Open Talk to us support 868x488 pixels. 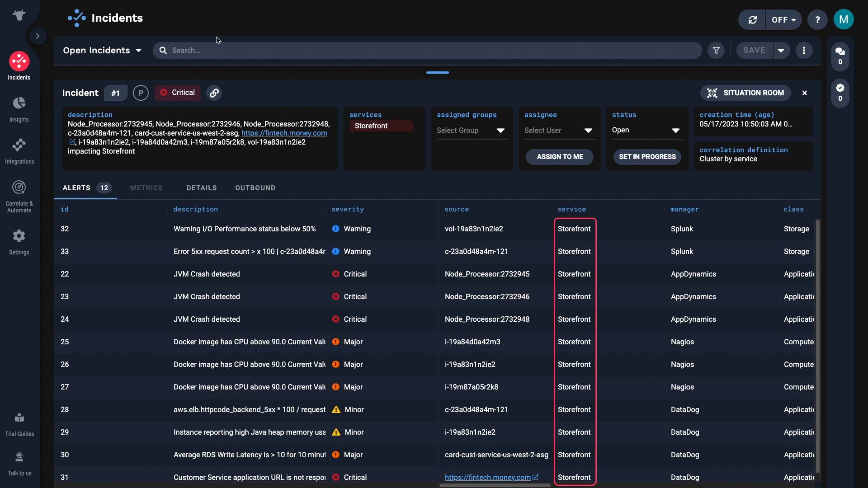(19, 464)
